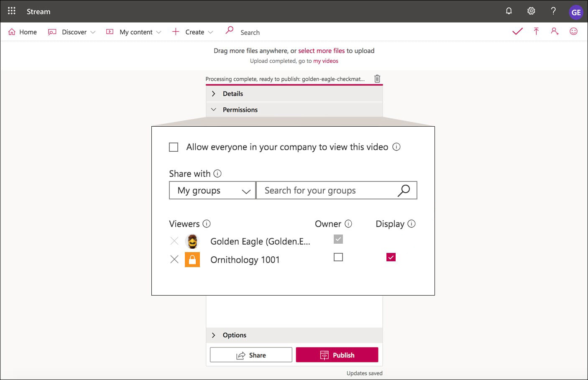Viewport: 588px width, 380px height.
Task: Check Owner box for Ornithology 1001
Action: 338,257
